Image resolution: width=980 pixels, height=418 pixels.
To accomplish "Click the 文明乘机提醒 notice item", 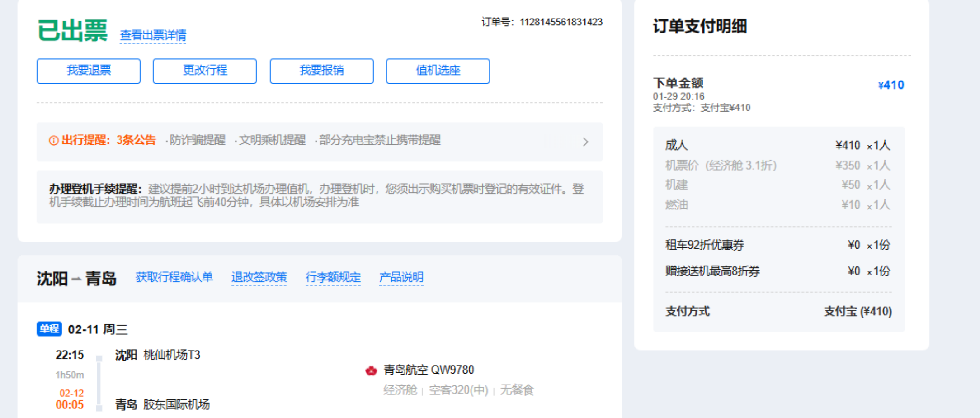I will [x=272, y=140].
